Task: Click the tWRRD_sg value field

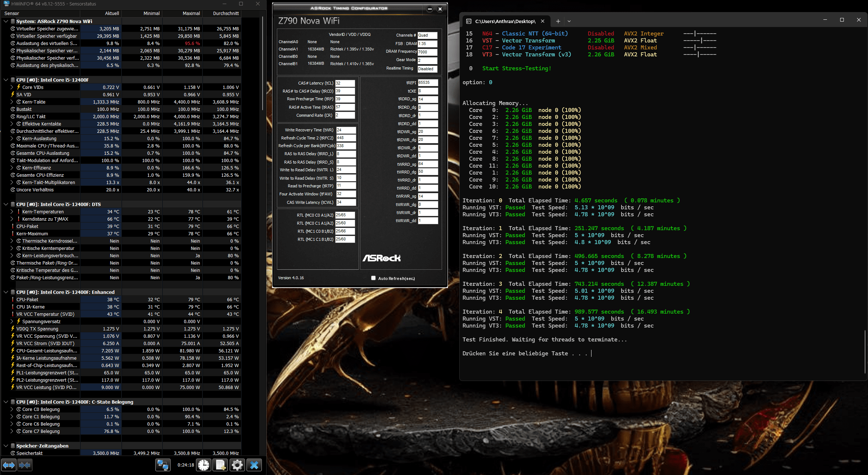Action: [x=428, y=164]
